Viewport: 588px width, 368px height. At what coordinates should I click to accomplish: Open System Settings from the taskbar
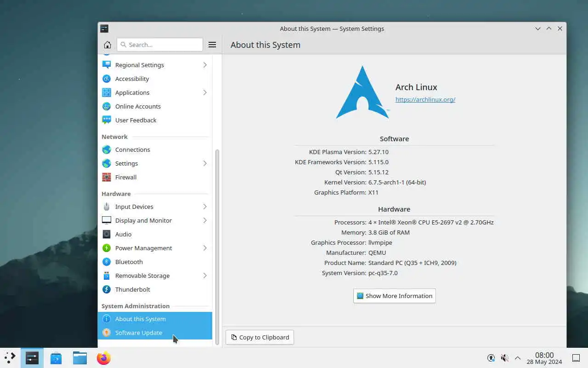(x=32, y=358)
